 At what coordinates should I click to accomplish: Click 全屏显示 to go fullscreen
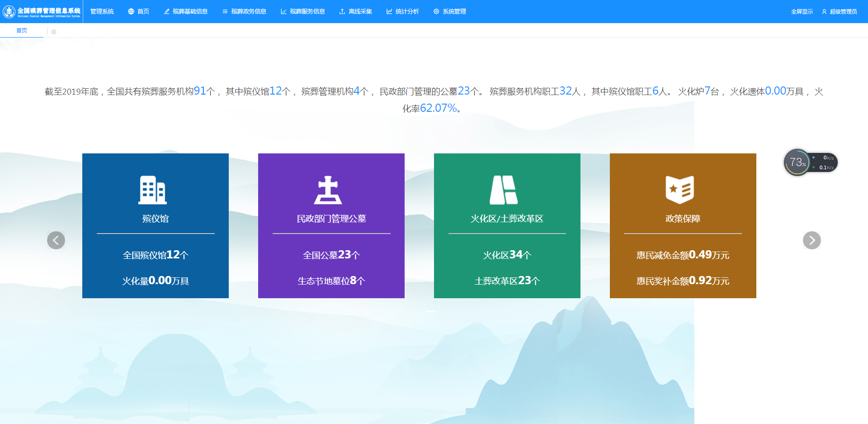802,11
